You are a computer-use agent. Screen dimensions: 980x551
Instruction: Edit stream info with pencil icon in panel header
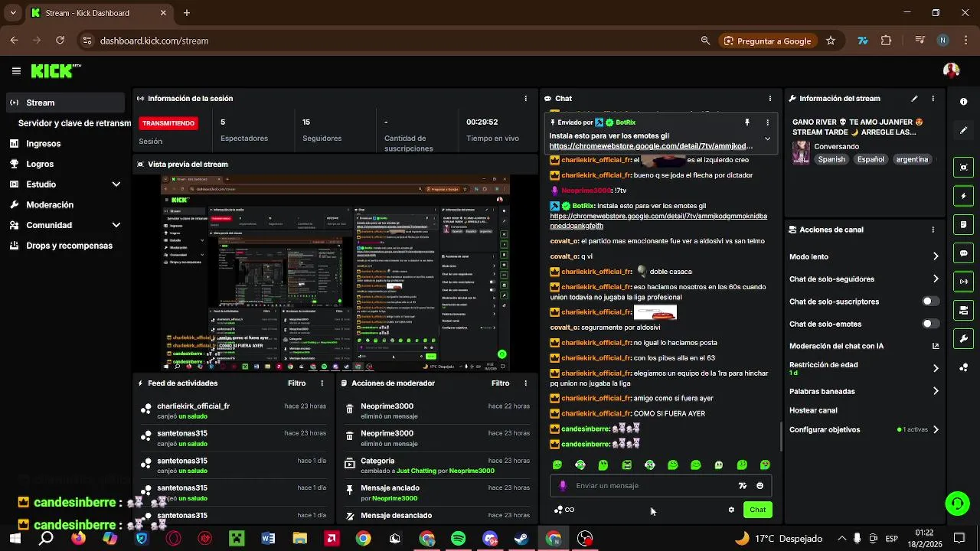point(914,99)
